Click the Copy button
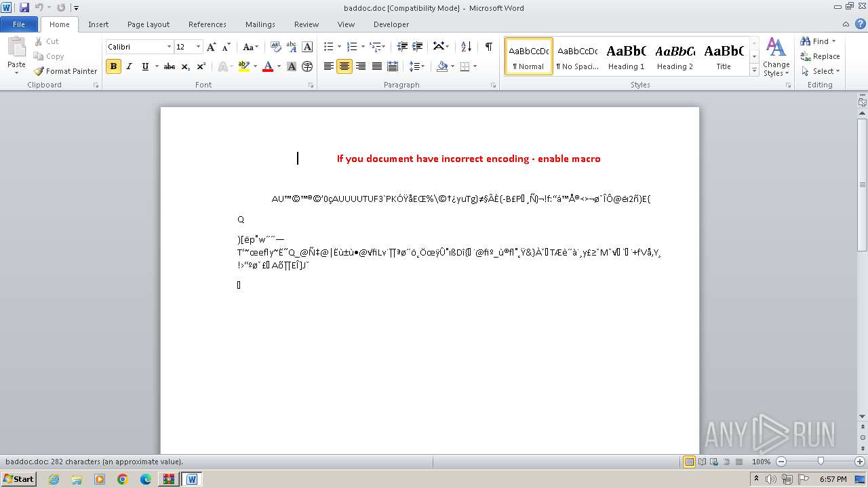The height and width of the screenshot is (488, 868). pos(49,56)
